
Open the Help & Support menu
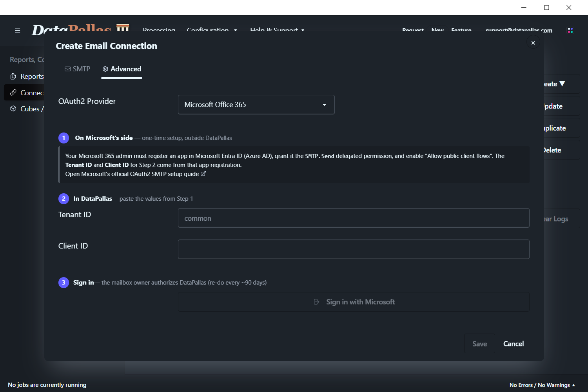coord(277,30)
